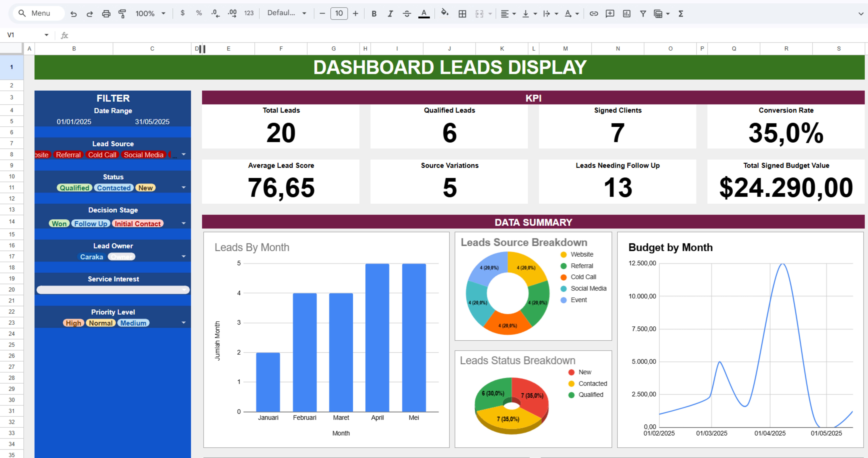Insert a comment

click(x=610, y=13)
